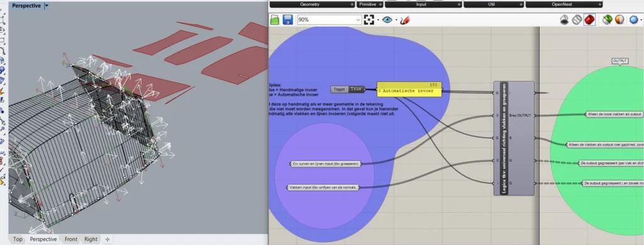Save the definition with the floppy disk icon
This screenshot has height=245, width=644.
click(287, 20)
